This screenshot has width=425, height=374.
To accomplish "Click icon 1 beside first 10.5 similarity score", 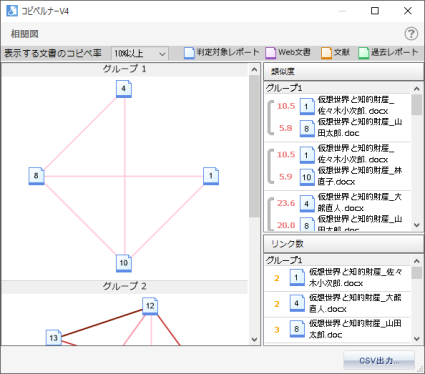I will coord(307,106).
